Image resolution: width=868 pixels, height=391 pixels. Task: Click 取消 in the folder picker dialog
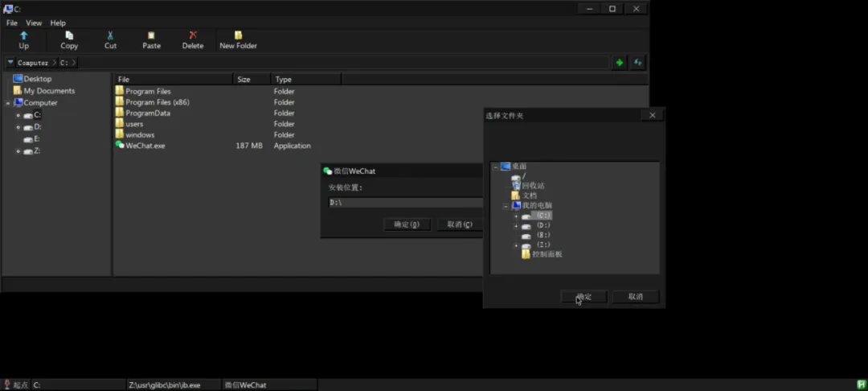pyautogui.click(x=636, y=297)
